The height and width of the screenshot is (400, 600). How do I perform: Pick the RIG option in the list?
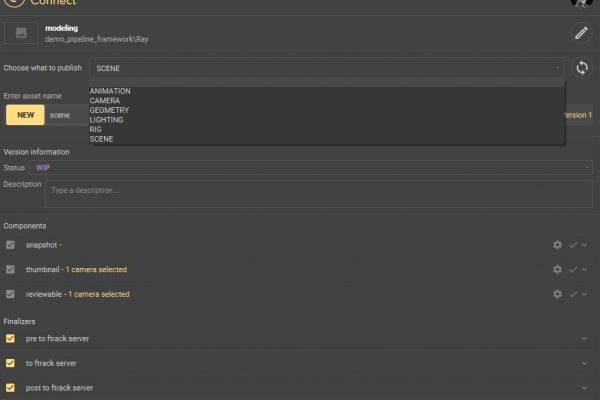click(95, 129)
